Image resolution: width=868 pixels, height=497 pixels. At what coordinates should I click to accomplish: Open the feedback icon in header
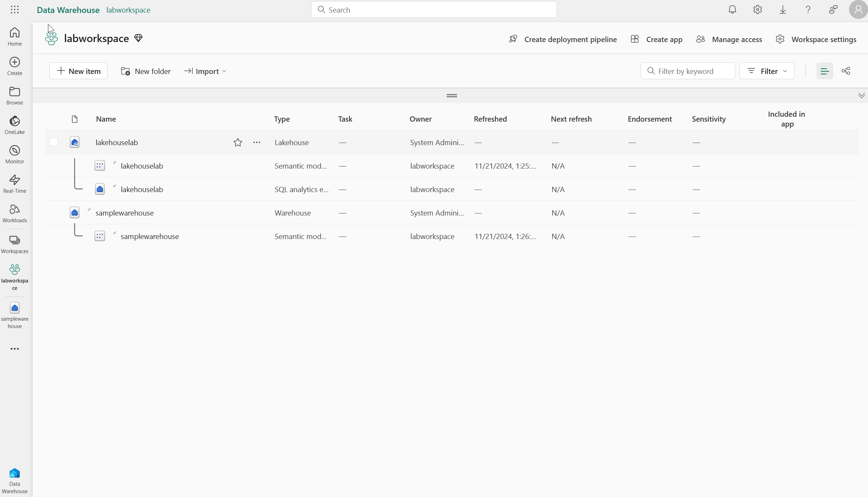833,9
